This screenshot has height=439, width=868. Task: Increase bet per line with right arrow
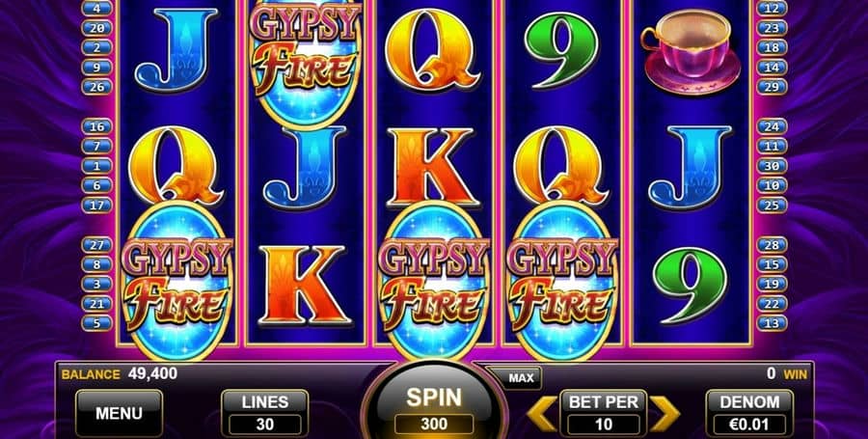point(665,413)
